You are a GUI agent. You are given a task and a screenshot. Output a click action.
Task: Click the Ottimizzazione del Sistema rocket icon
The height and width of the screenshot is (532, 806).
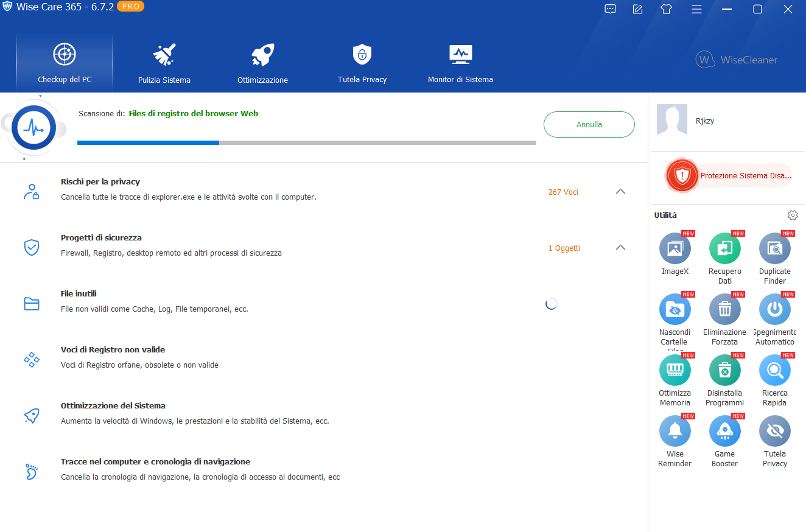32,416
